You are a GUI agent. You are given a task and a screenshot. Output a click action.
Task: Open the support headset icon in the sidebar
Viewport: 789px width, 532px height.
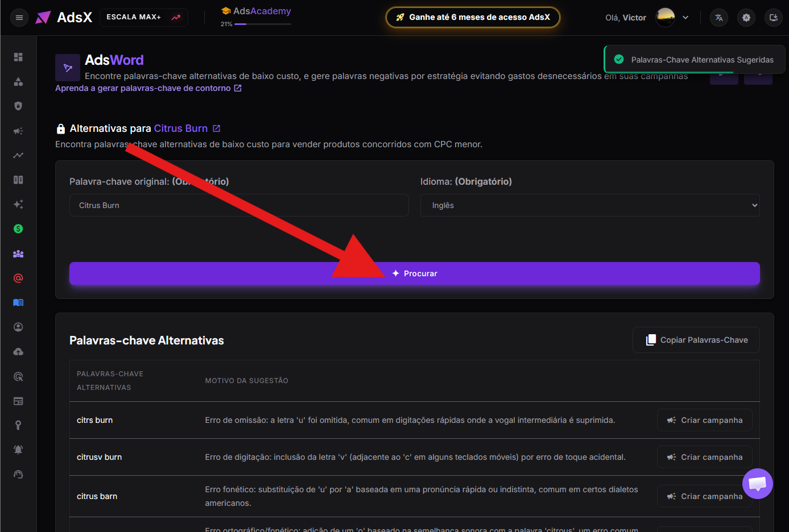18,474
